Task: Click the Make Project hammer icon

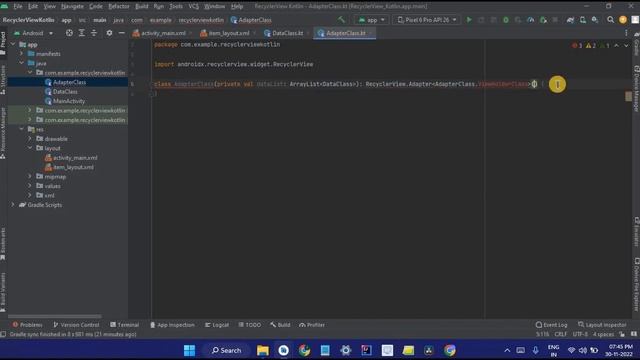Action: click(341, 20)
